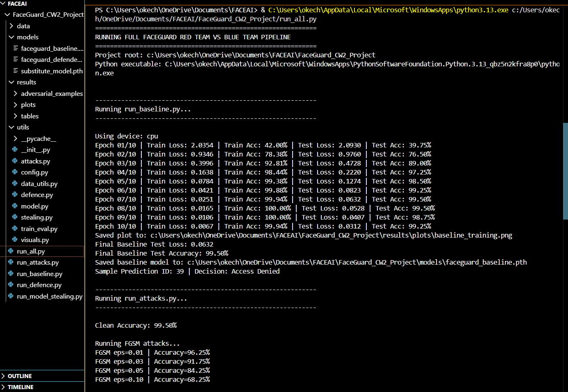Click the 'Running run_baseline.py...' line
The image size is (568, 392).
tap(143, 109)
